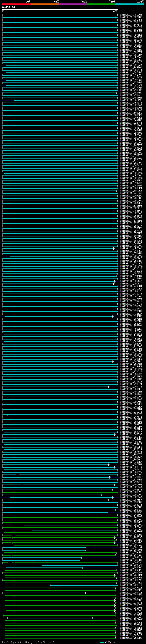Click the red 20% identity legend segment
The height and width of the screenshot is (644, 146).
[16, 4]
